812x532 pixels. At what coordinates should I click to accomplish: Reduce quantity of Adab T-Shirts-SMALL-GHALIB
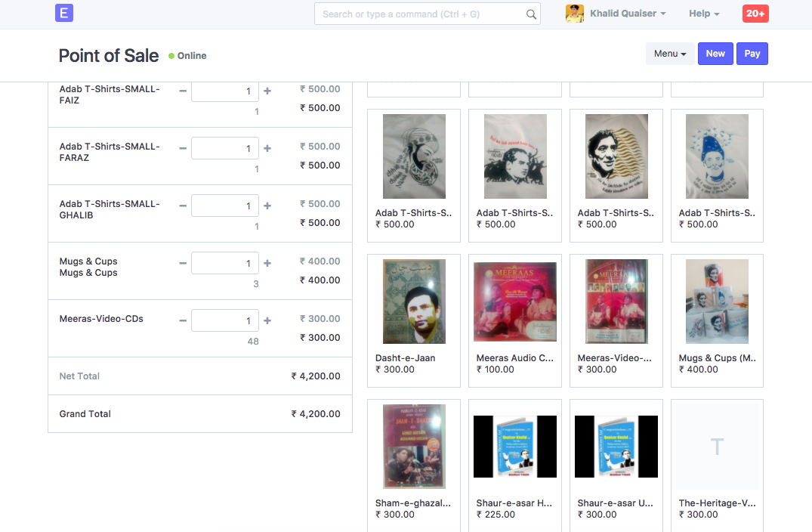[183, 206]
